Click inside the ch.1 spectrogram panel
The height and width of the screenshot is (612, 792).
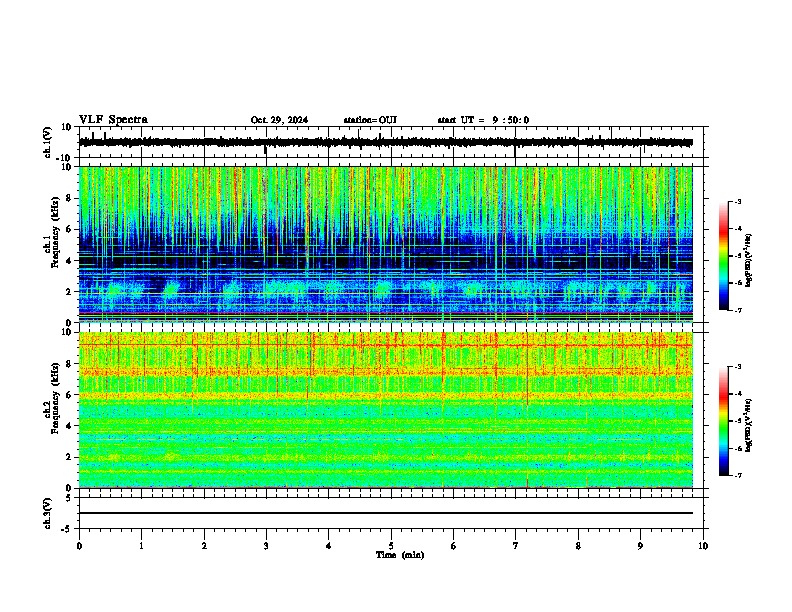[386, 244]
